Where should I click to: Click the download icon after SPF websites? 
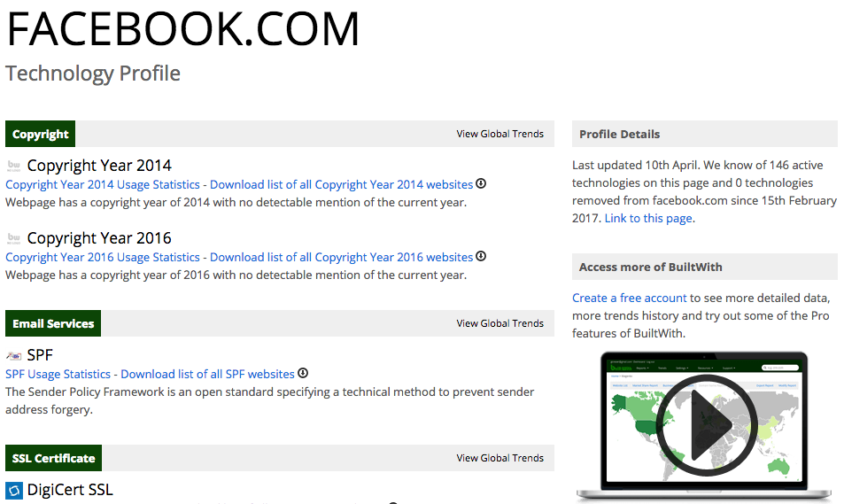pyautogui.click(x=303, y=373)
